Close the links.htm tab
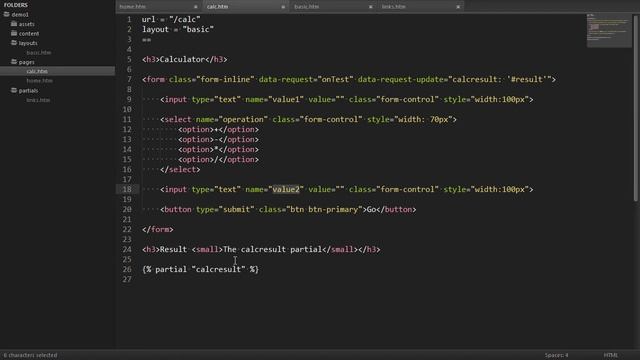640x360 pixels. [458, 7]
